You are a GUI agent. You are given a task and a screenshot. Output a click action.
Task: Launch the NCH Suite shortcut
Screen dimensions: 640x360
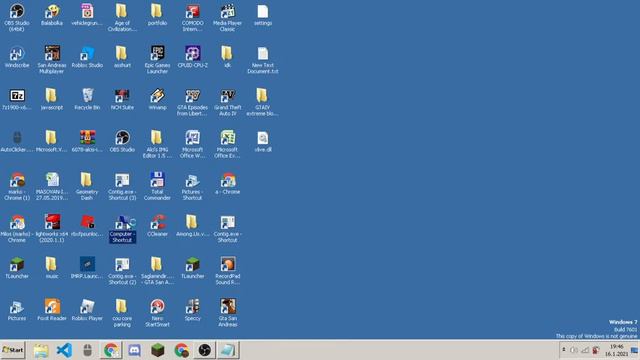coord(122,99)
